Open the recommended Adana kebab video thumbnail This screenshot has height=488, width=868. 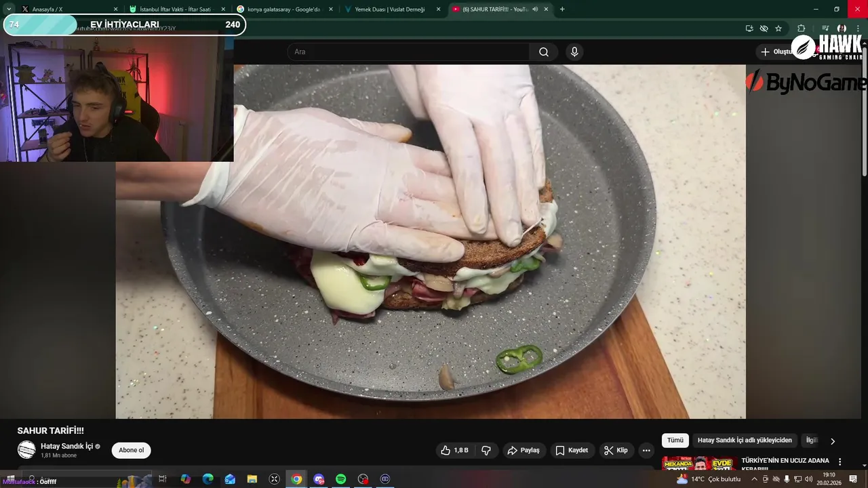coord(699,464)
